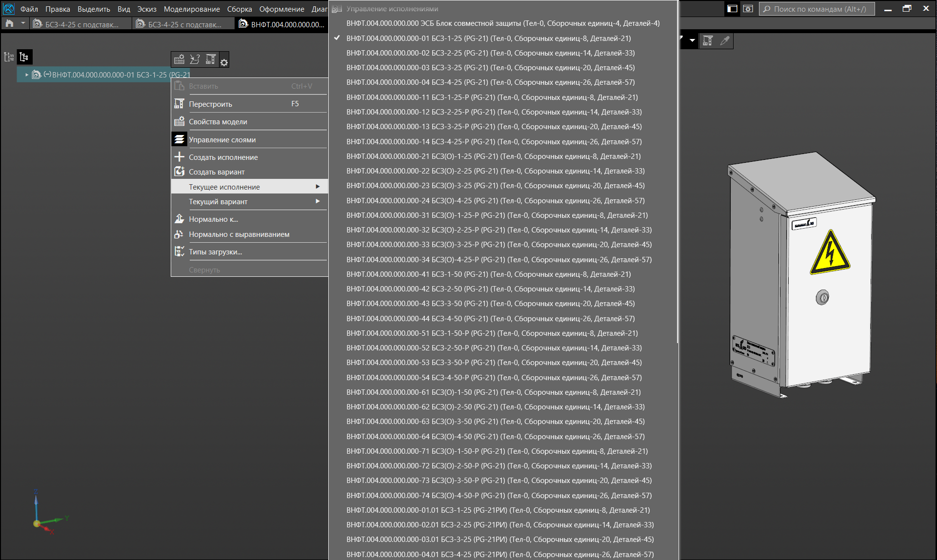937x560 pixels.
Task: Click the numbered build-order tree view icon
Action: click(x=9, y=57)
